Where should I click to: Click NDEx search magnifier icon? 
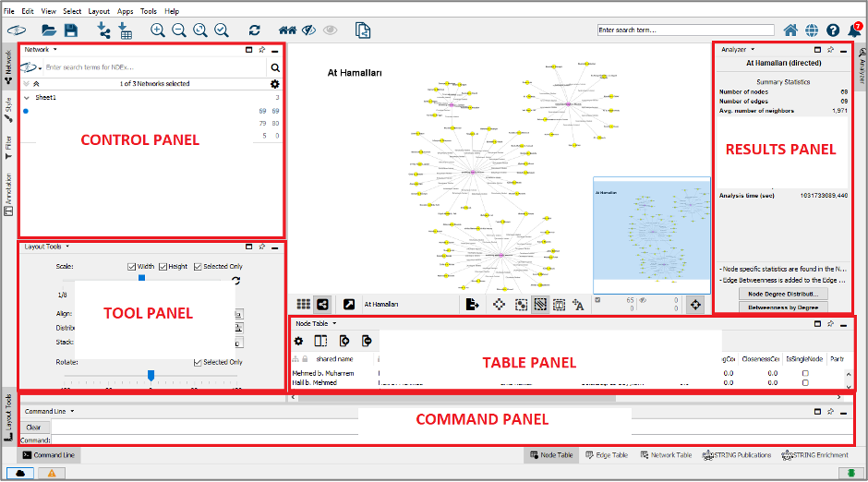click(x=275, y=67)
